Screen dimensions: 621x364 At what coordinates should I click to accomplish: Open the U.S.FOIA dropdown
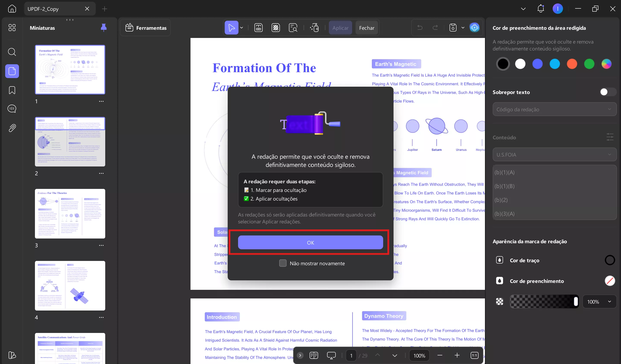pos(554,155)
